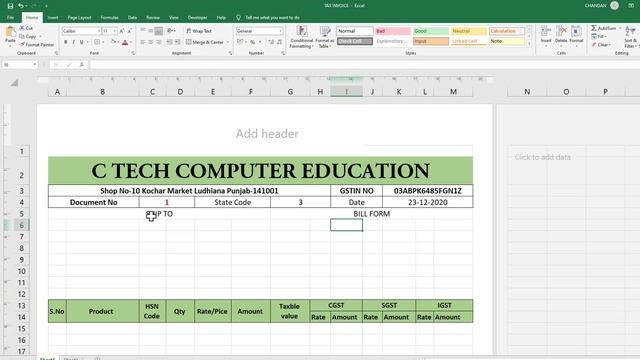Switch to the Page Layout tab

click(79, 18)
